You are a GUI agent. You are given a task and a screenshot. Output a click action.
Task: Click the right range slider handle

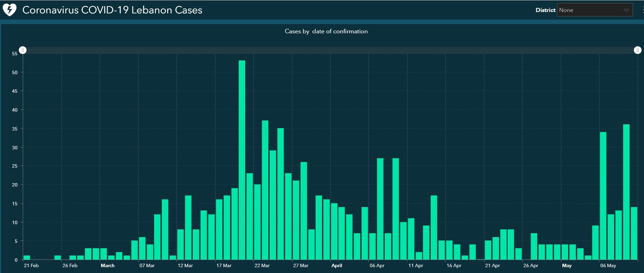(x=637, y=50)
